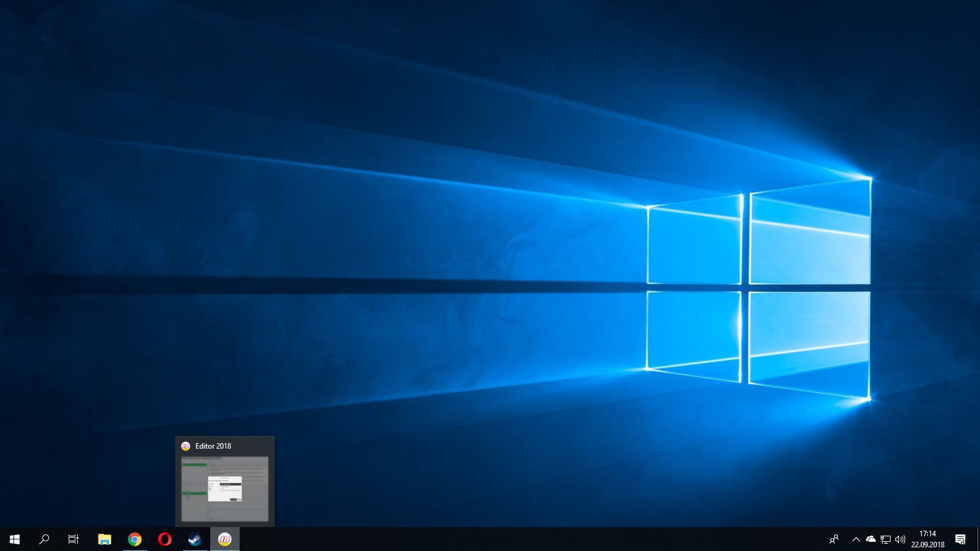Image resolution: width=980 pixels, height=551 pixels.
Task: Open the People icon in the system tray
Action: [834, 539]
